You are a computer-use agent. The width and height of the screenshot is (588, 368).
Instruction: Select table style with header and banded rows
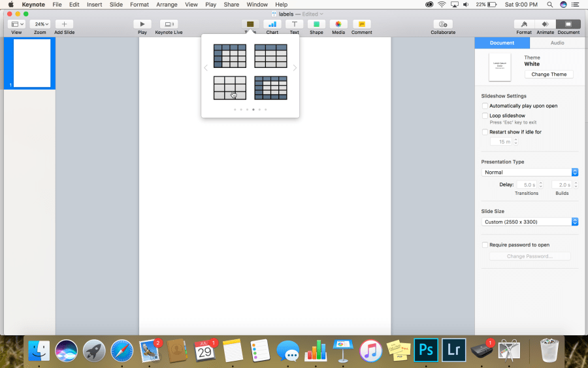pyautogui.click(x=270, y=88)
